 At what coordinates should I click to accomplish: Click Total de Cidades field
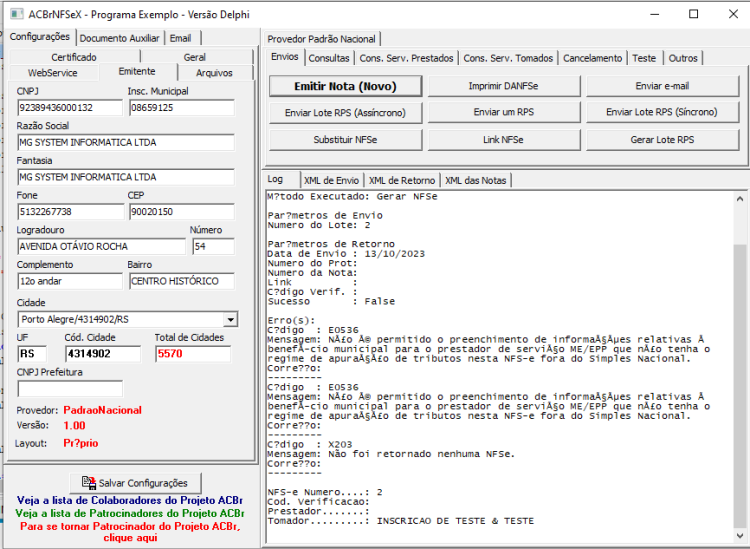193,354
